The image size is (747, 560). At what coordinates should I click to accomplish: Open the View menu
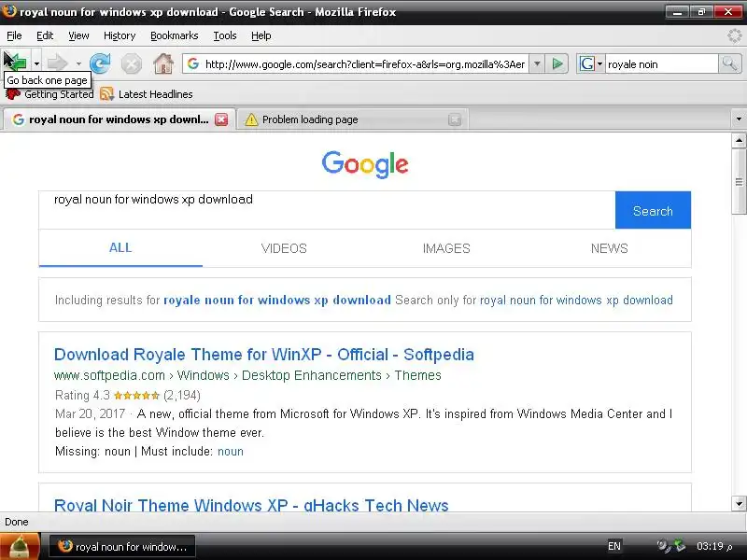[78, 35]
